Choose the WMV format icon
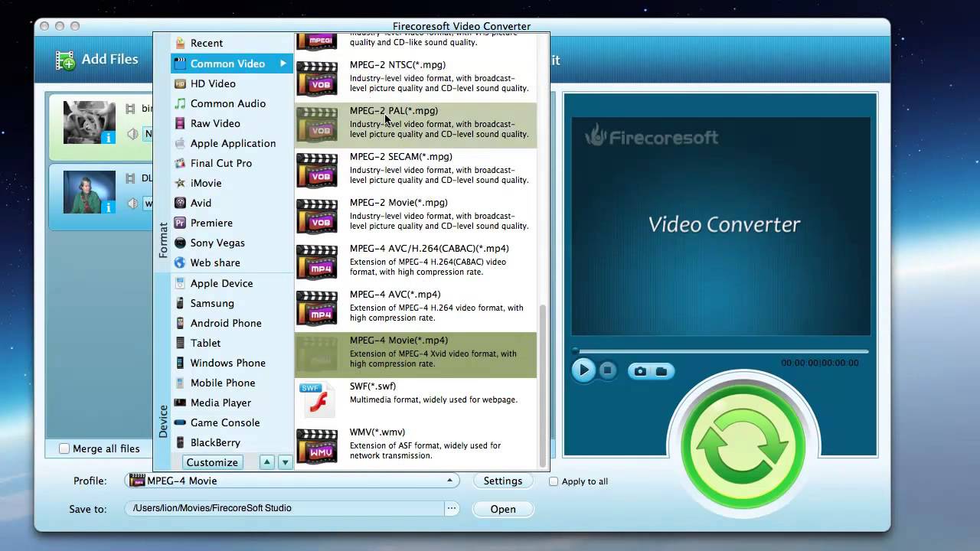The height and width of the screenshot is (551, 980). coord(317,445)
